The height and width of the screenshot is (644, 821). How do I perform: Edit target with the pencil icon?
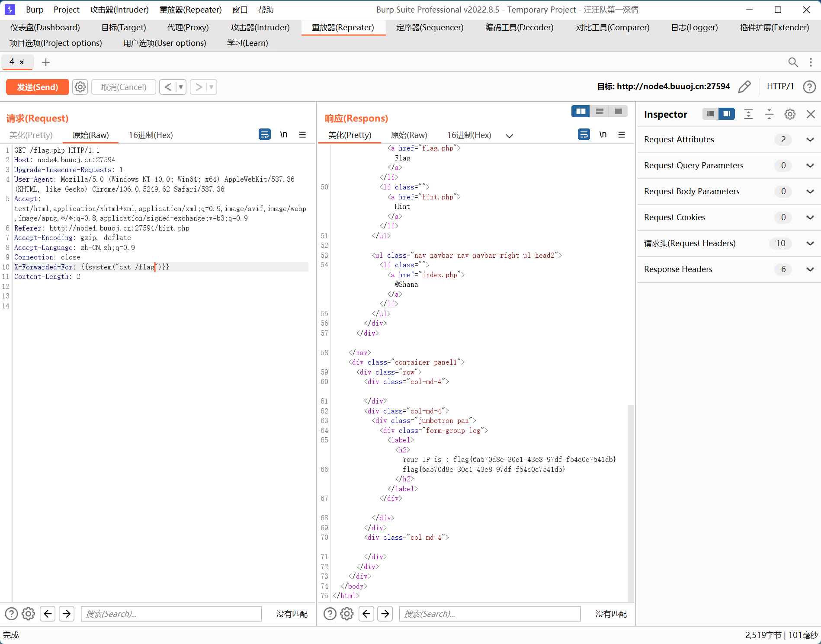(744, 87)
